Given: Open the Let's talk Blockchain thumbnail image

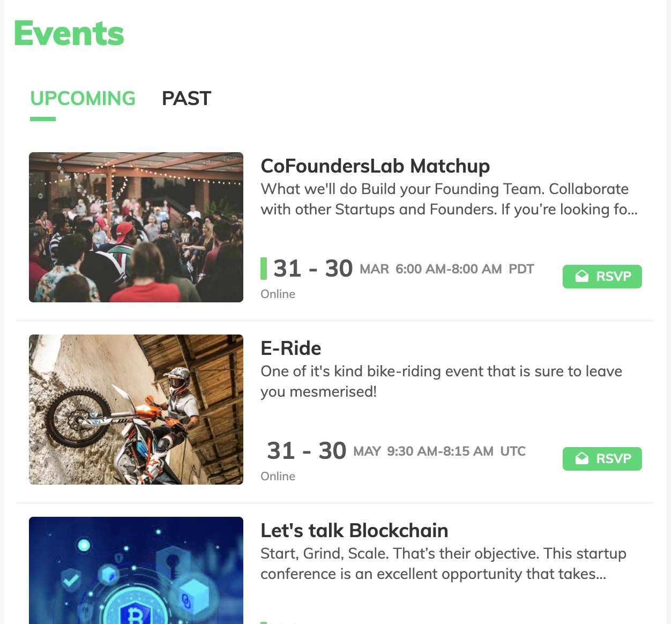Looking at the screenshot, I should [x=136, y=569].
